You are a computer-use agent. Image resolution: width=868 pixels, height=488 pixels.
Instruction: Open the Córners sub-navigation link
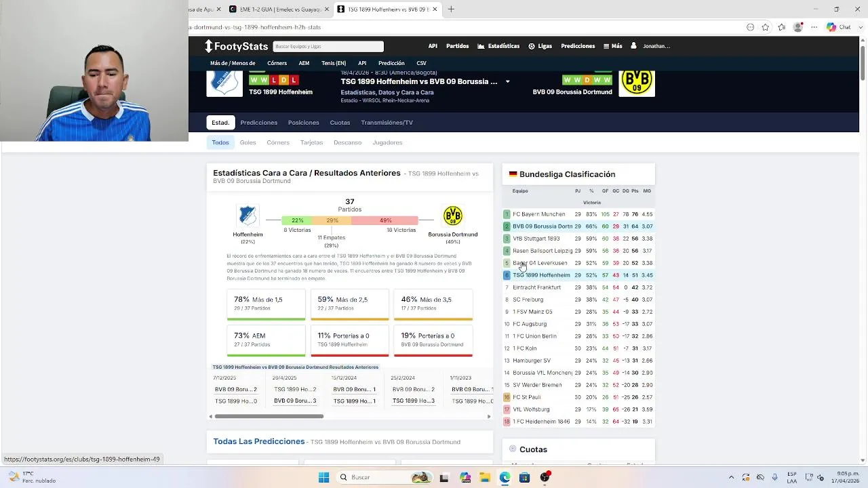tap(277, 63)
